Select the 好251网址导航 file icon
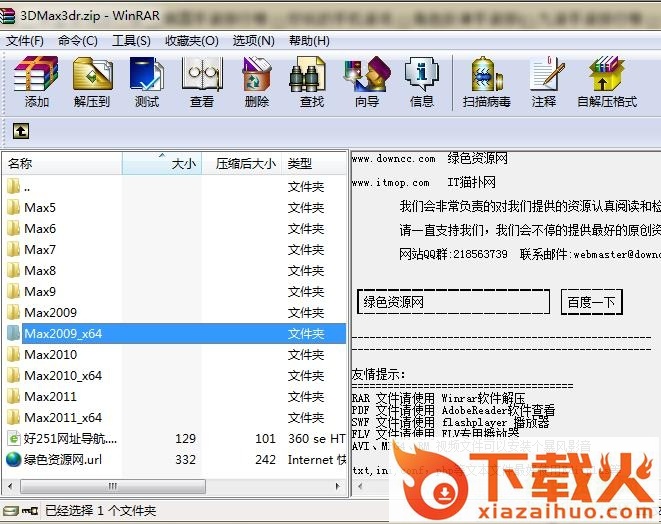The image size is (661, 524). tap(13, 438)
